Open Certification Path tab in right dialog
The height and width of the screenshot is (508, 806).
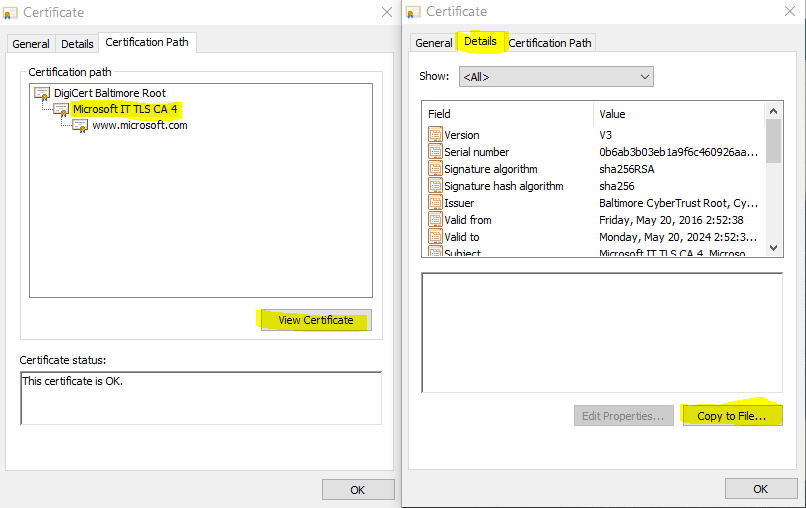point(550,43)
